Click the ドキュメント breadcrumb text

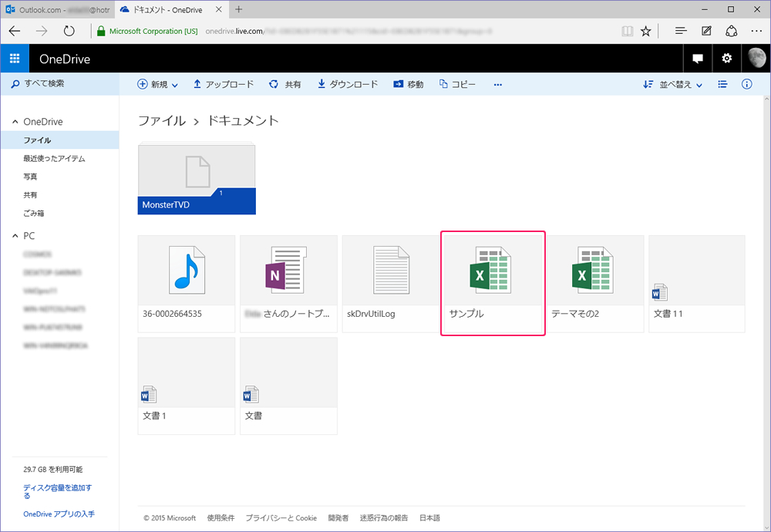coord(243,120)
